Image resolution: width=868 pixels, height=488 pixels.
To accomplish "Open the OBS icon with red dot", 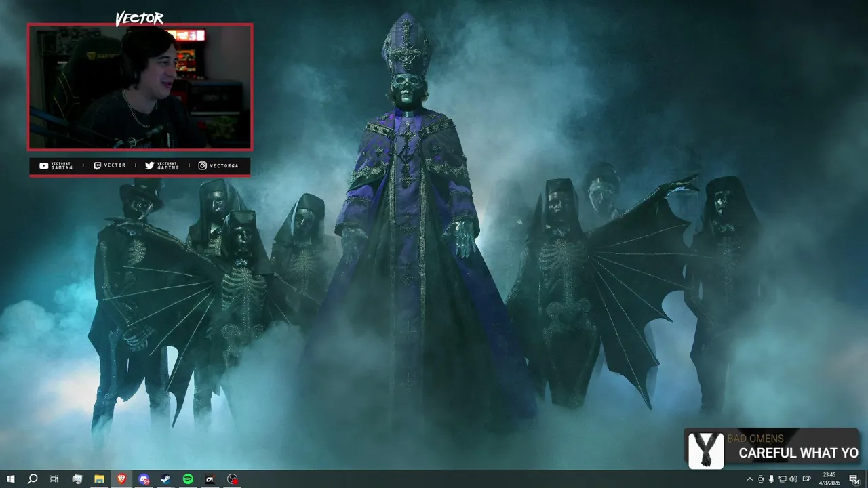I will coord(233,479).
